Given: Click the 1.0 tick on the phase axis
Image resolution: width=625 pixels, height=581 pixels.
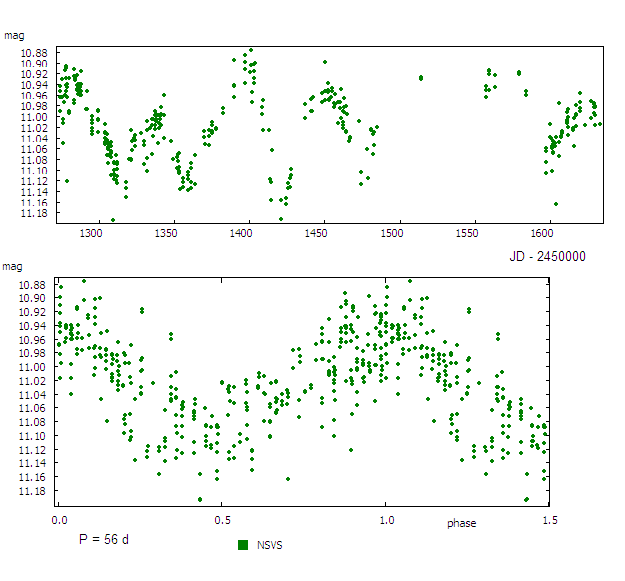Looking at the screenshot, I should 386,521.
